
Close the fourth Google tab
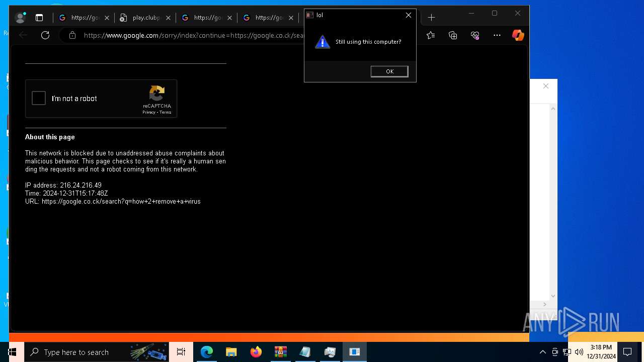291,18
